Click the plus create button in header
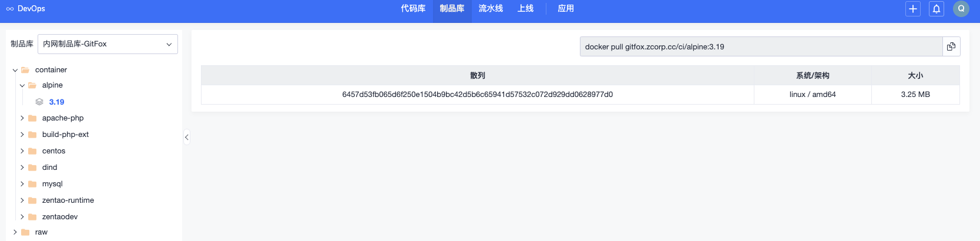 tap(913, 9)
